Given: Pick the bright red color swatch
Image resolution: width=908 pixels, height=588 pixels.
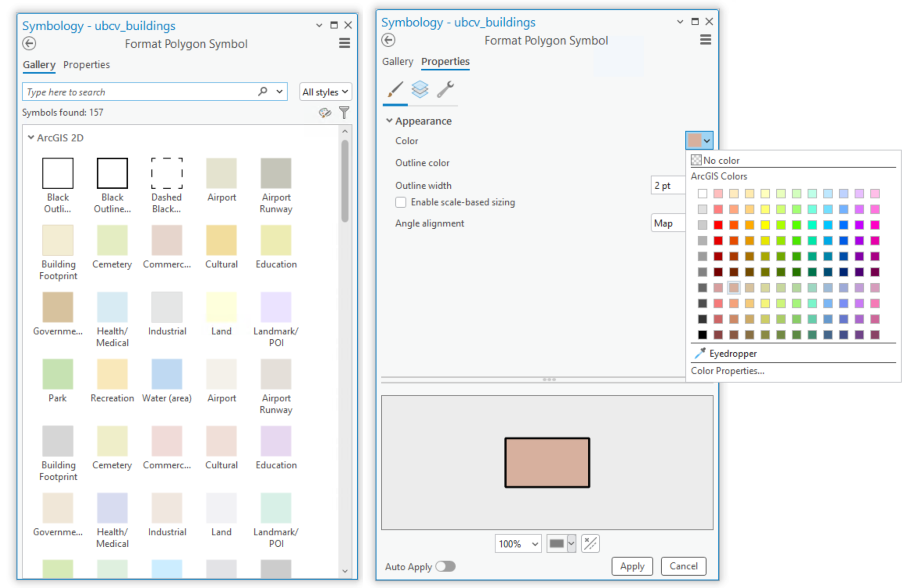Looking at the screenshot, I should pos(718,225).
